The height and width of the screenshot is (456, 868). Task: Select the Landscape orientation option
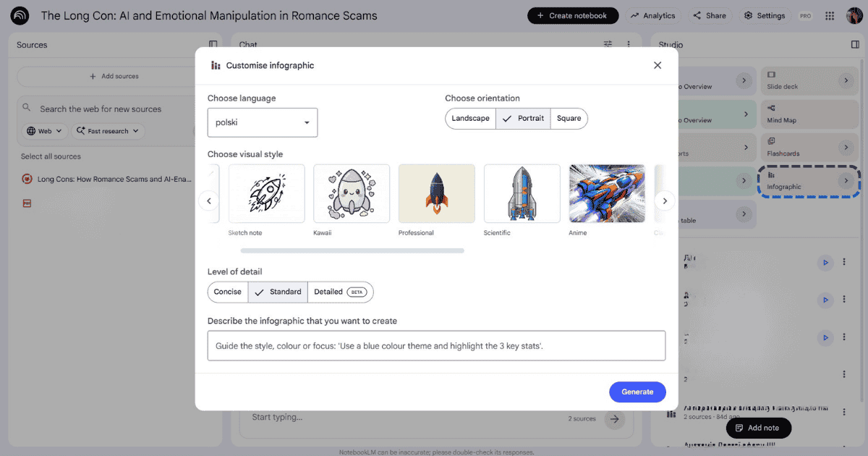coord(471,118)
